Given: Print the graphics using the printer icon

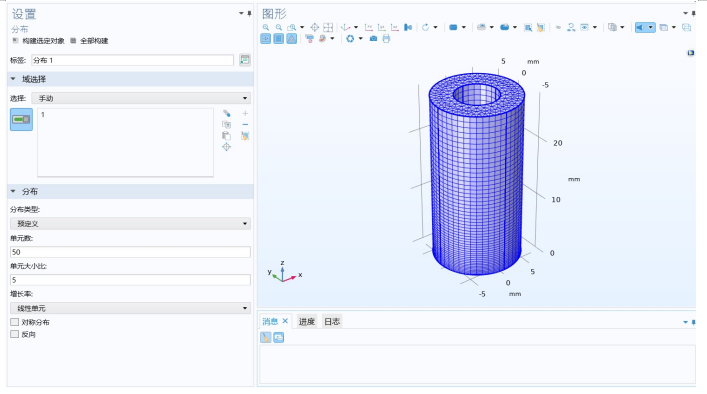Looking at the screenshot, I should [x=386, y=39].
